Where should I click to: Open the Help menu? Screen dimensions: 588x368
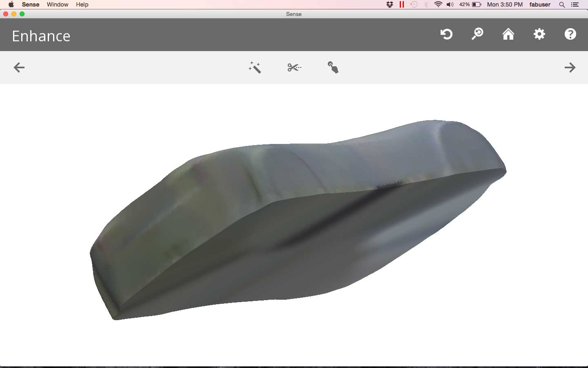[x=82, y=4]
